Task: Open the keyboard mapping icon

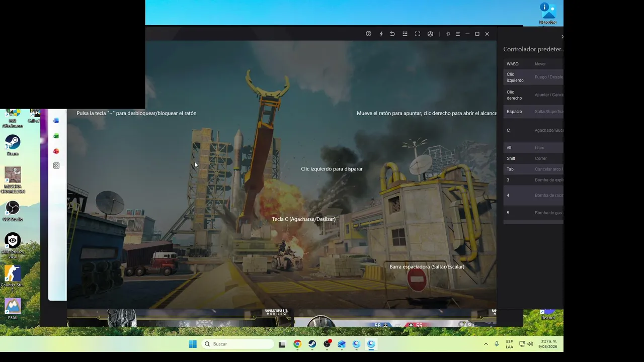Action: [x=405, y=34]
